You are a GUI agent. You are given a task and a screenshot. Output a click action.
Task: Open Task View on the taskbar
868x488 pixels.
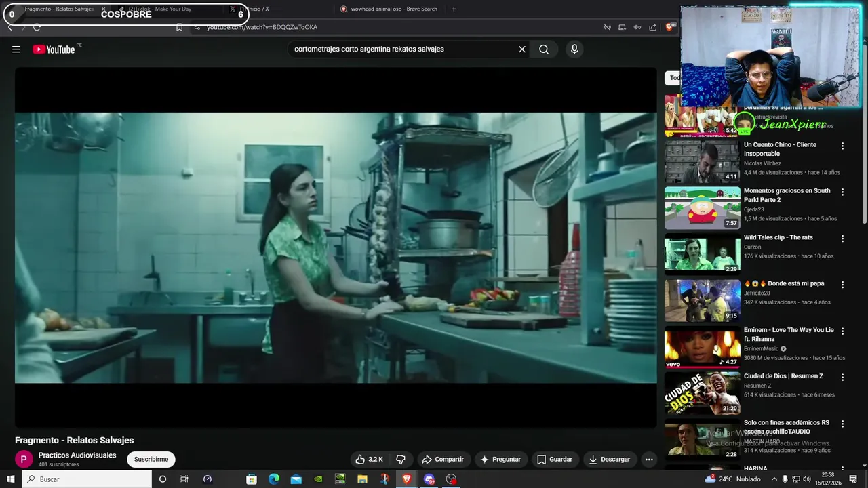(184, 479)
